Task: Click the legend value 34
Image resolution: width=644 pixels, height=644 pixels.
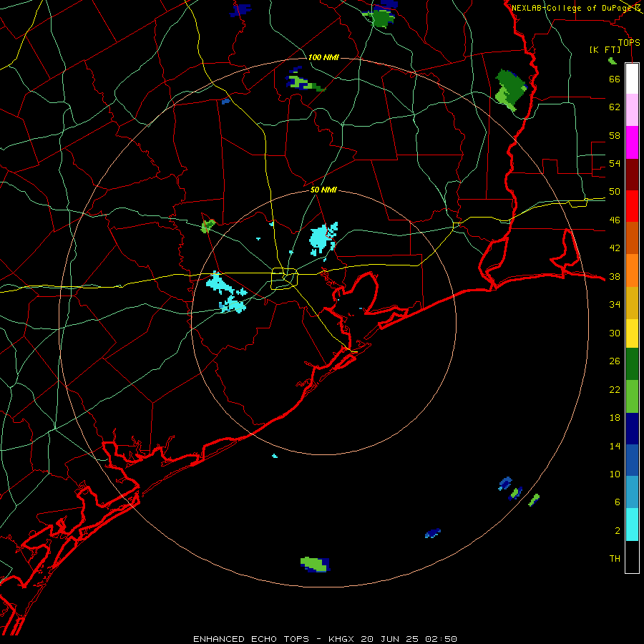Action: click(615, 305)
